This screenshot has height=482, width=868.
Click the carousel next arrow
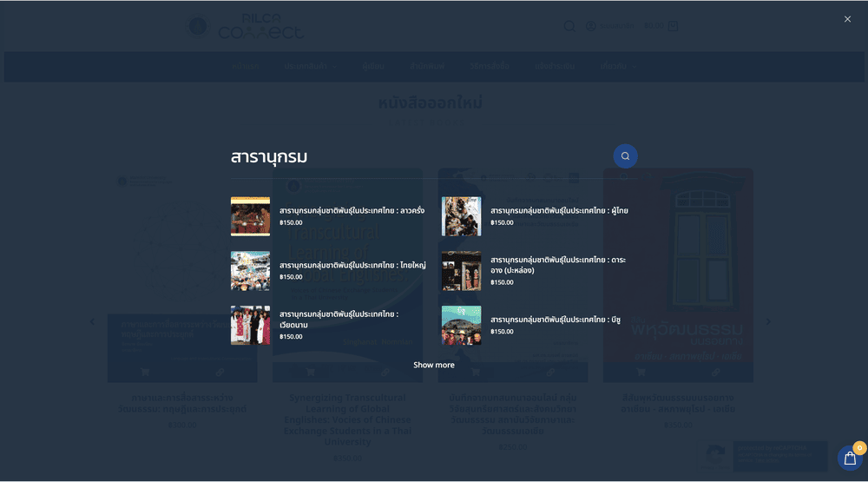point(767,321)
